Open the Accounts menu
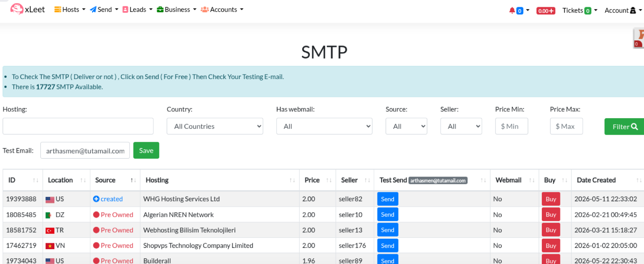Image resolution: width=644 pixels, height=264 pixels. tap(222, 10)
